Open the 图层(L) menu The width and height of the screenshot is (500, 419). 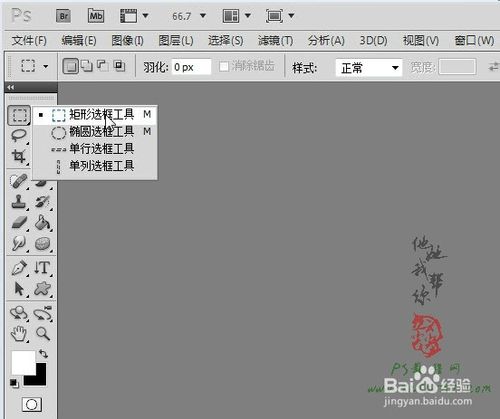pyautogui.click(x=176, y=41)
